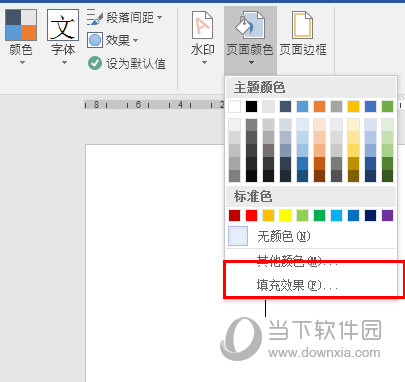This screenshot has width=405, height=382.
Task: Open the theme Fonts (字体) icon
Action: click(63, 25)
